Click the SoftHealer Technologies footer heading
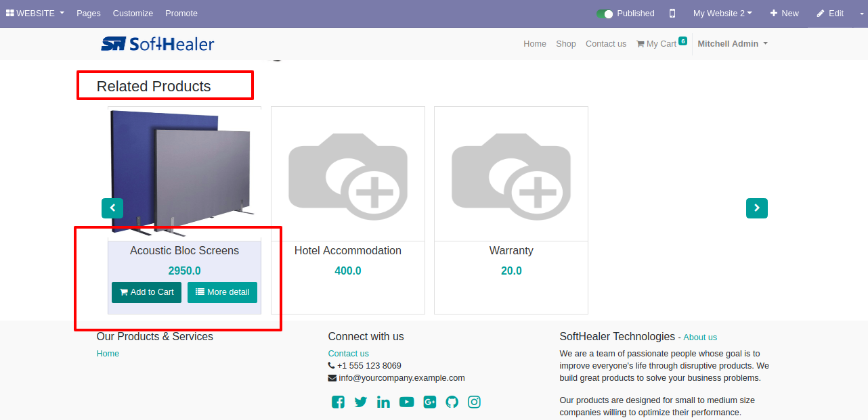Screen dimensions: 868x420 (617, 337)
